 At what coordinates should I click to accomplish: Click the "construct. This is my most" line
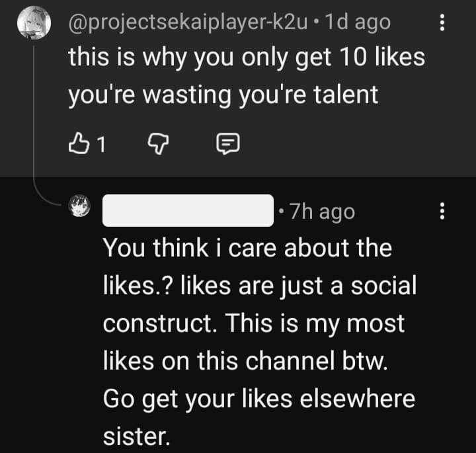(253, 323)
